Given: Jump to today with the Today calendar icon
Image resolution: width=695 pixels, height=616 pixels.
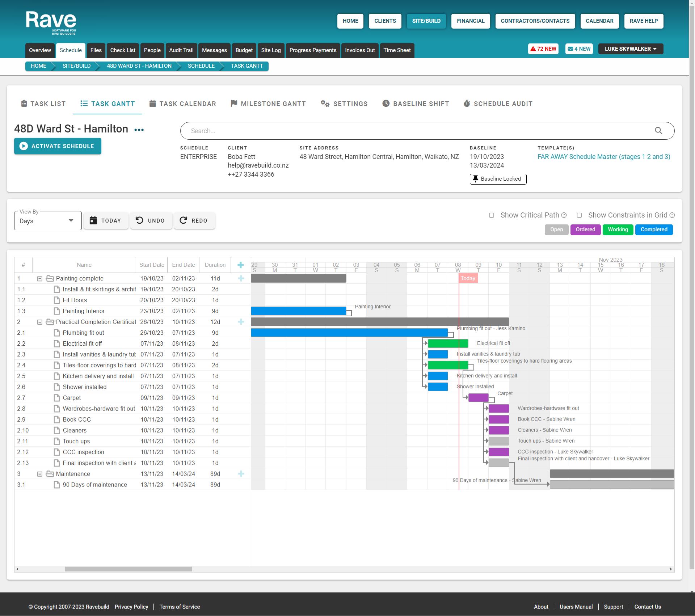Looking at the screenshot, I should [94, 220].
